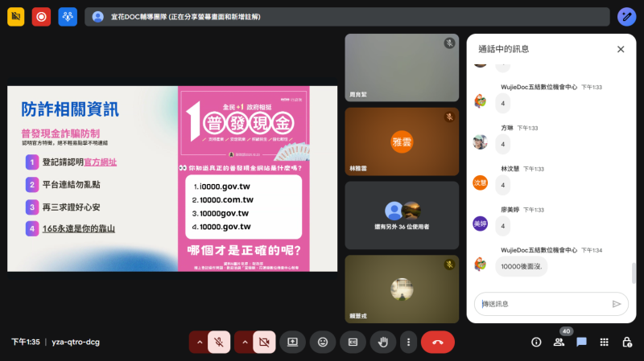The image size is (644, 361).
Task: Open the annotation pencil tool
Action: [x=627, y=17]
